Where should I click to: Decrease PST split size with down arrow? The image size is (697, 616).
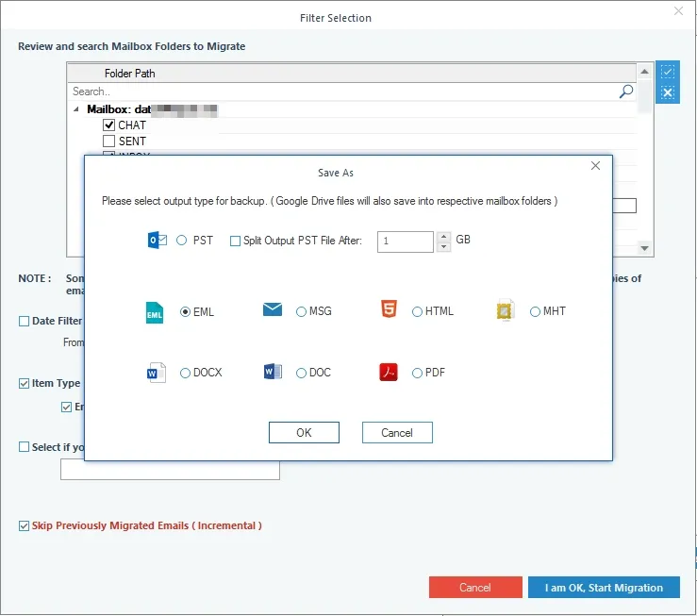(443, 246)
